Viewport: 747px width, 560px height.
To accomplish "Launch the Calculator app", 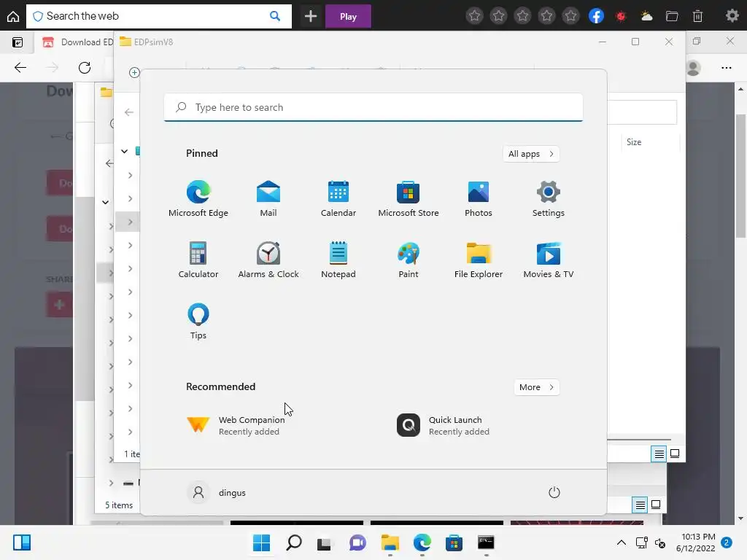I will coord(198,260).
